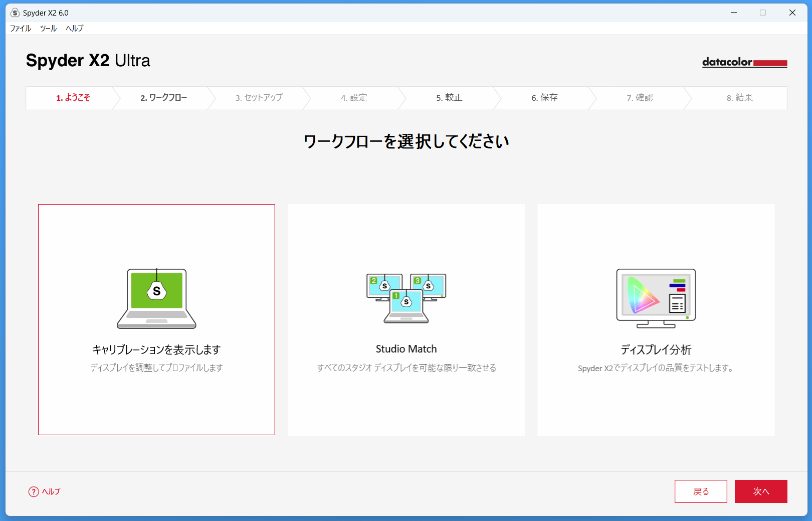
Task: Select step 7. 確認 tab
Action: click(x=640, y=98)
